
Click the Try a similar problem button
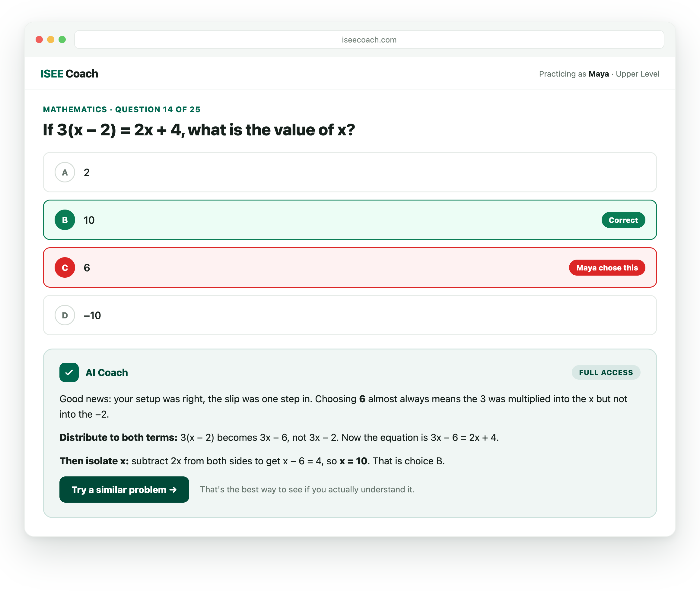point(124,489)
